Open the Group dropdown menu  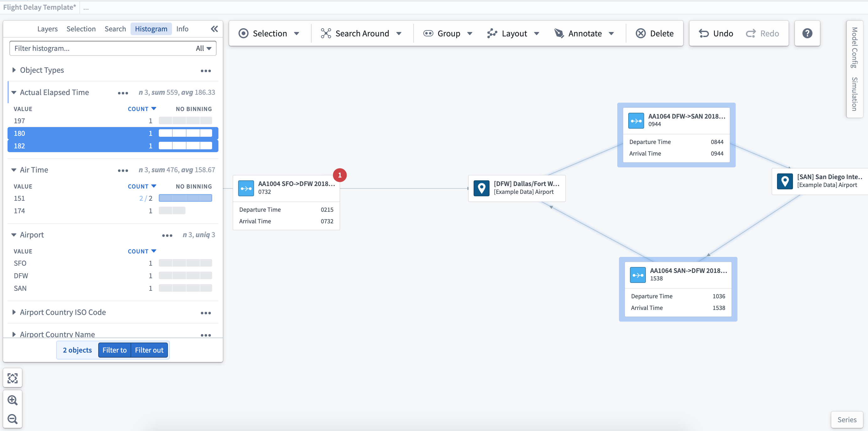click(448, 33)
